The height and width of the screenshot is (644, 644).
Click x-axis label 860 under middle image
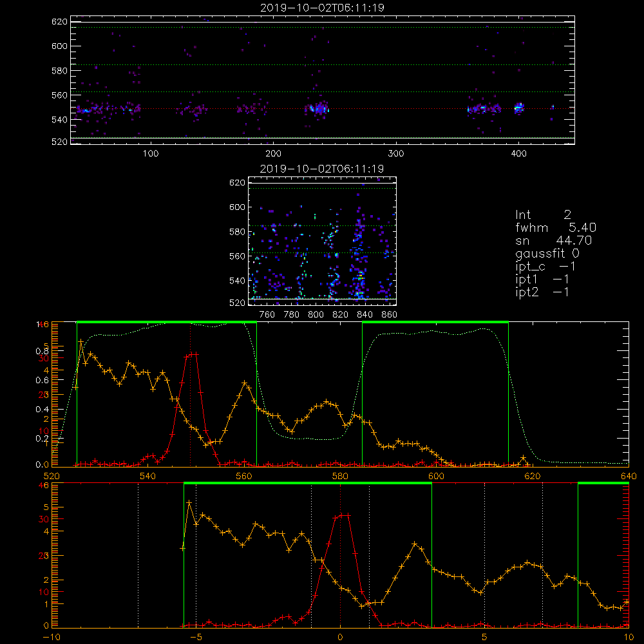[390, 315]
